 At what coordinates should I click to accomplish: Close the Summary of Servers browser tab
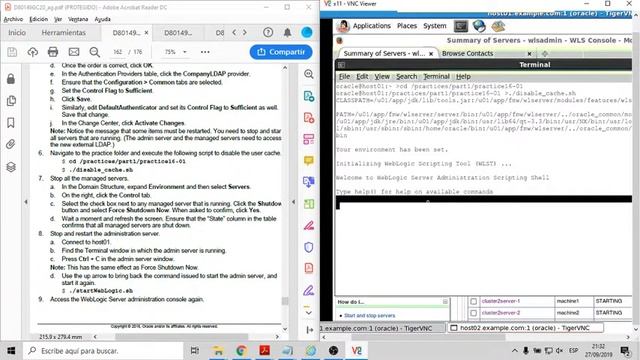[x=431, y=53]
